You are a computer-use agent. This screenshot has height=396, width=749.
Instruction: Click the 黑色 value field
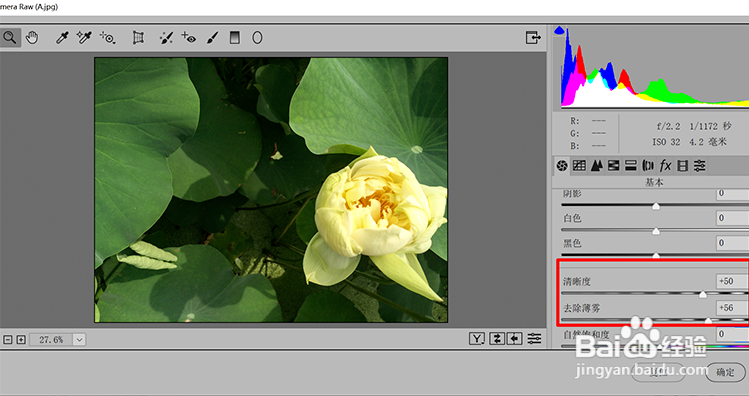point(733,243)
